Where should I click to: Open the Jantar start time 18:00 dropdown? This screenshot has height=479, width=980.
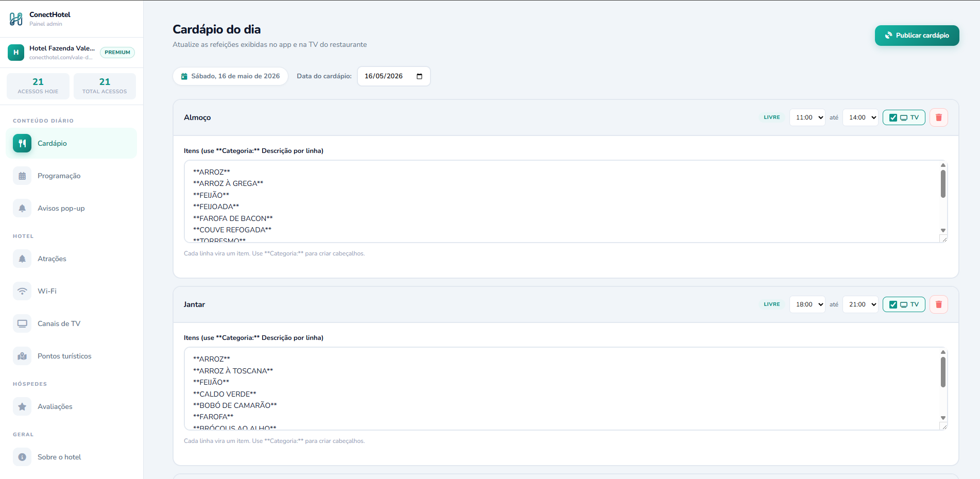coord(807,304)
